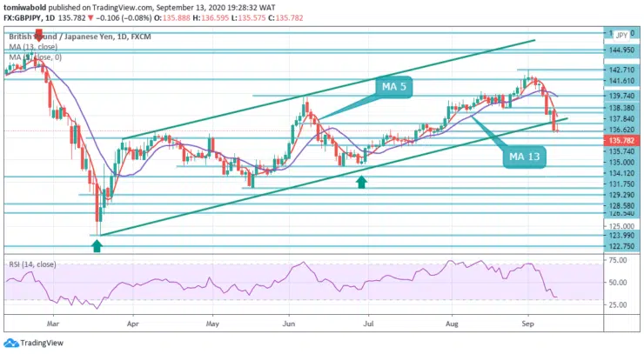Click the Sep label on time axis

(529, 322)
